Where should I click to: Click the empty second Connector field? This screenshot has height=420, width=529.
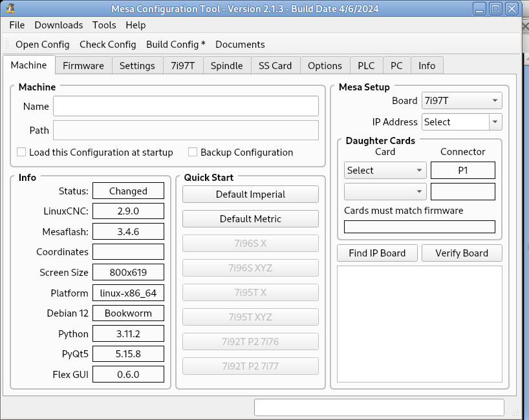click(x=463, y=191)
